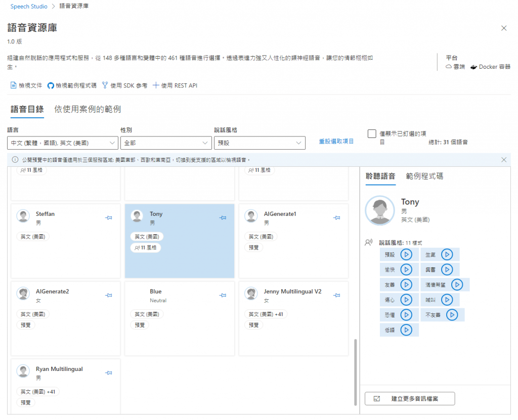Play the 生氣 style sample
The image size is (518, 420).
tap(447, 255)
